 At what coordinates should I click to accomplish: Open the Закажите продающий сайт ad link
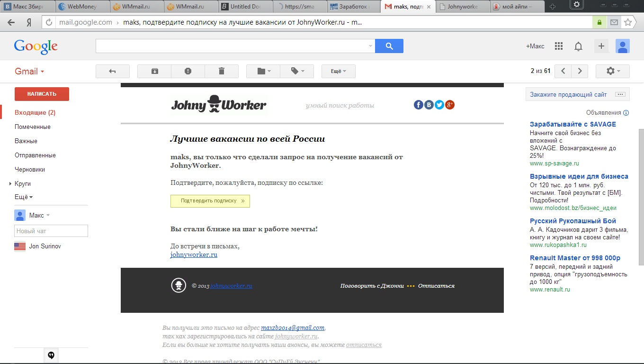pyautogui.click(x=568, y=94)
